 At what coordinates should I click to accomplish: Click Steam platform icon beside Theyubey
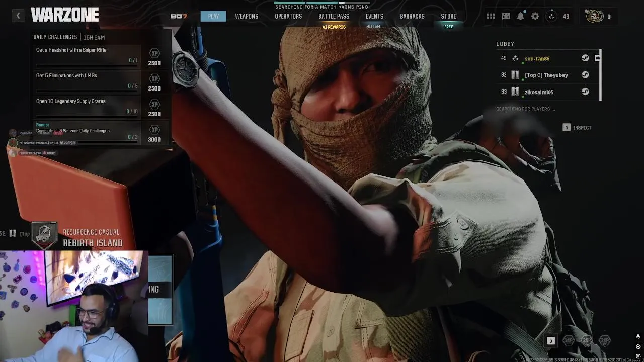[x=585, y=75]
